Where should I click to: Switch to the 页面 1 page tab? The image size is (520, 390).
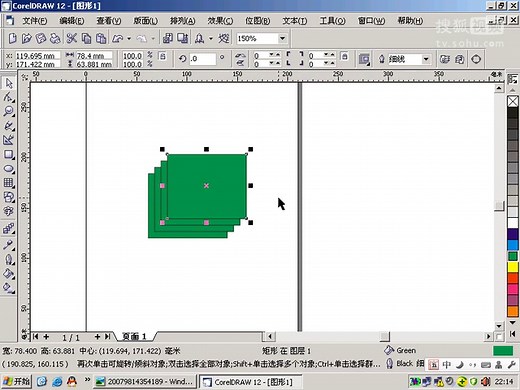tap(134, 336)
